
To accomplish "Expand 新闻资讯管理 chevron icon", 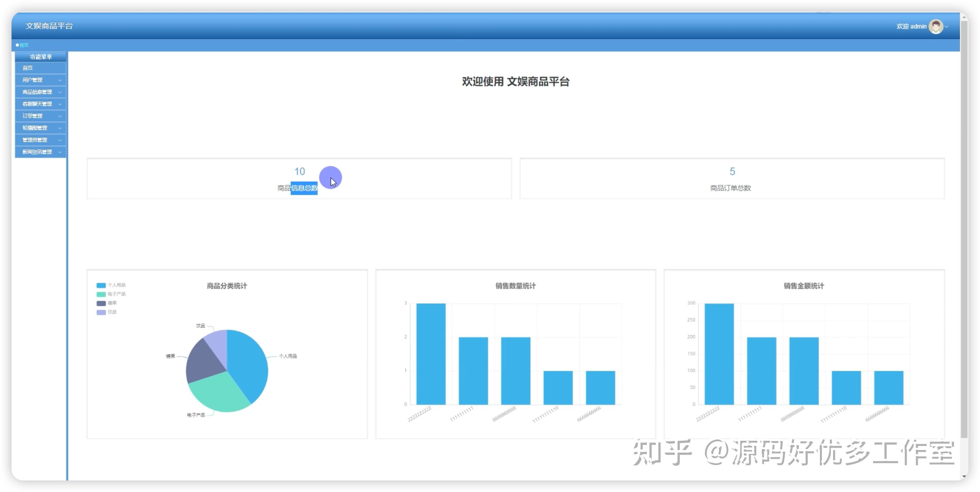I will [60, 152].
